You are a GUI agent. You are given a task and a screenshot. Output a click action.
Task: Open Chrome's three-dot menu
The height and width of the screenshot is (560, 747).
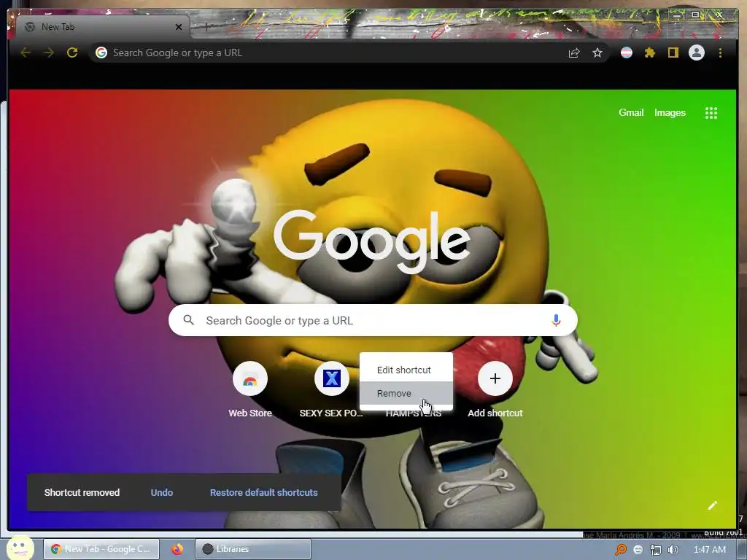tap(720, 52)
